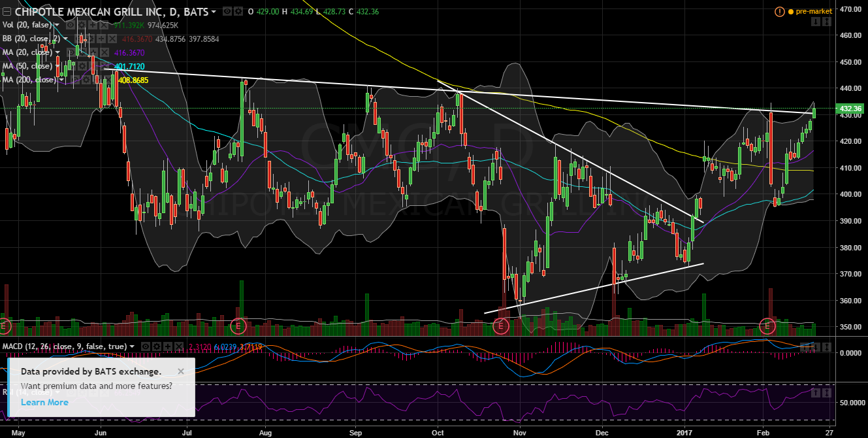
Task: Click the MA 50 value 401.7120 in cyan
Action: 129,66
